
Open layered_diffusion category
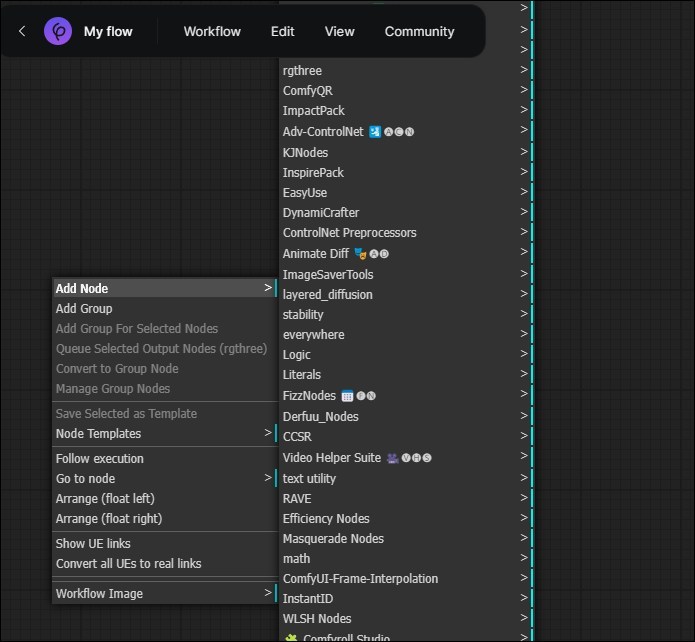click(406, 294)
